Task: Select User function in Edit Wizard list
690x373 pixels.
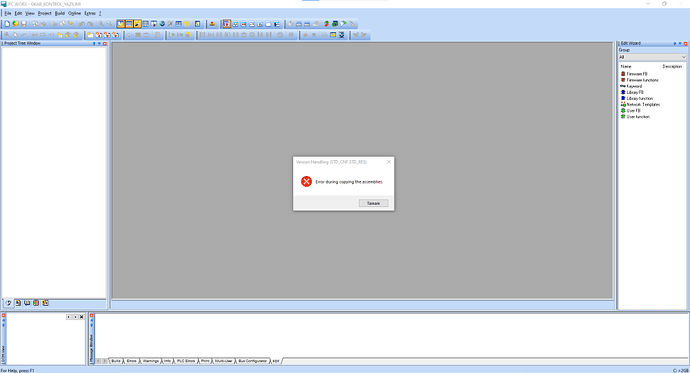Action: pyautogui.click(x=635, y=117)
